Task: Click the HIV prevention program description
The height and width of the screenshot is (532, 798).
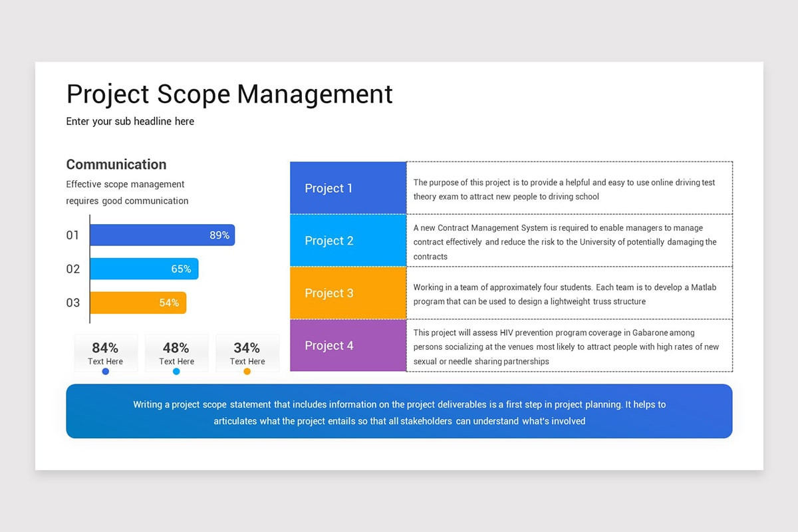Action: pyautogui.click(x=566, y=346)
